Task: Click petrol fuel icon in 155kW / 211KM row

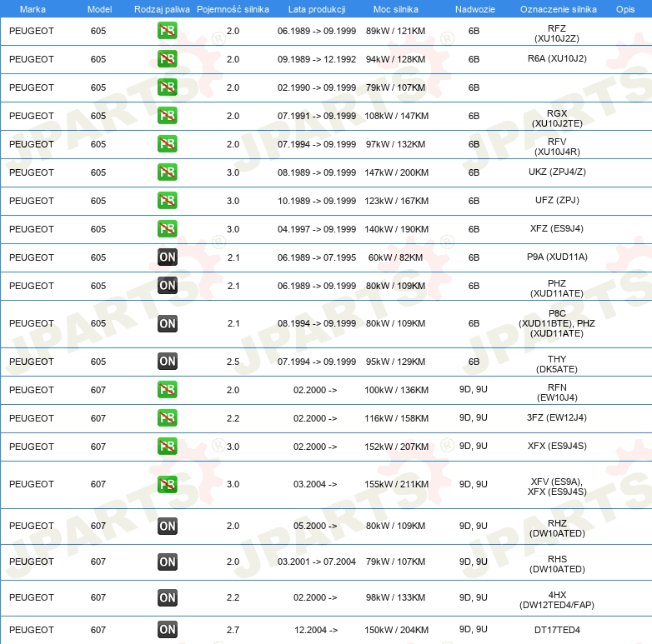Action: (x=167, y=484)
